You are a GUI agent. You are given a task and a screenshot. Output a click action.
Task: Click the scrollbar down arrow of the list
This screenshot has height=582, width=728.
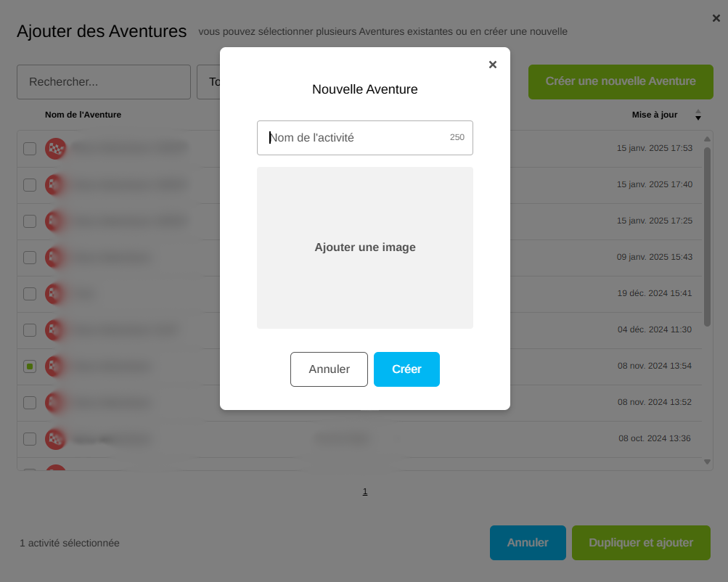(708, 462)
